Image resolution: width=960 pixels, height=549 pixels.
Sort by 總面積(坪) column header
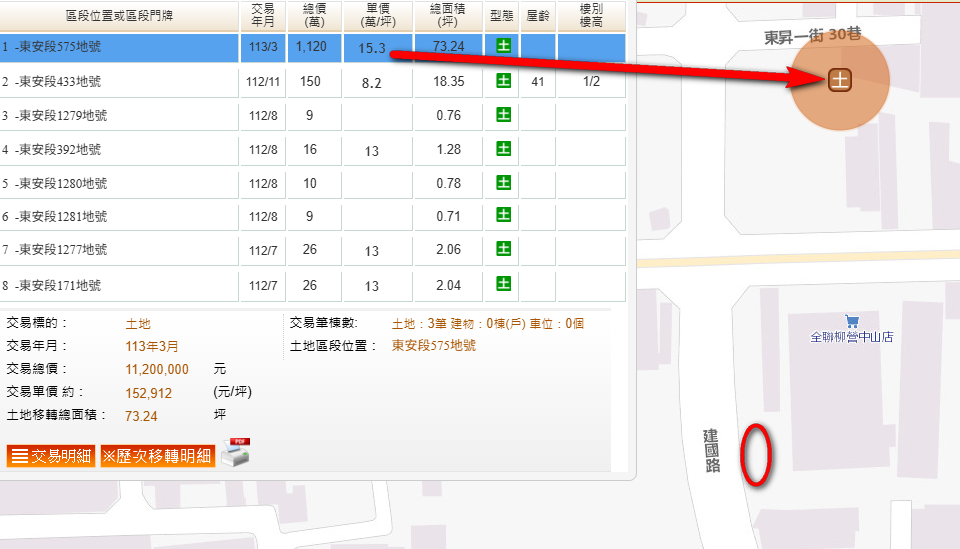click(x=448, y=16)
